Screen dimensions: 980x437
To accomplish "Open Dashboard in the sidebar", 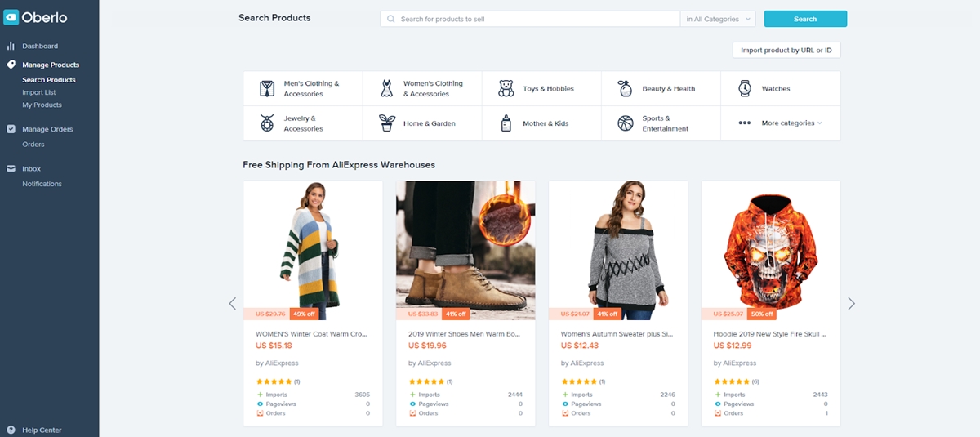I will click(40, 47).
